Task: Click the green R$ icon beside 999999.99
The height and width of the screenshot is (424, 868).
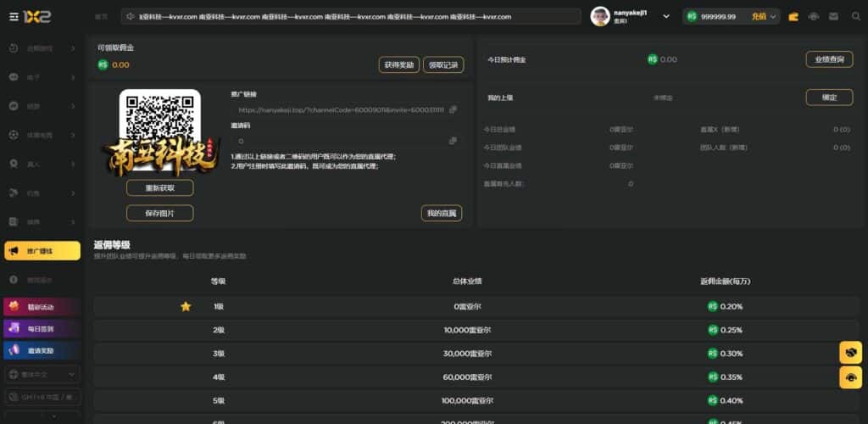Action: point(692,17)
